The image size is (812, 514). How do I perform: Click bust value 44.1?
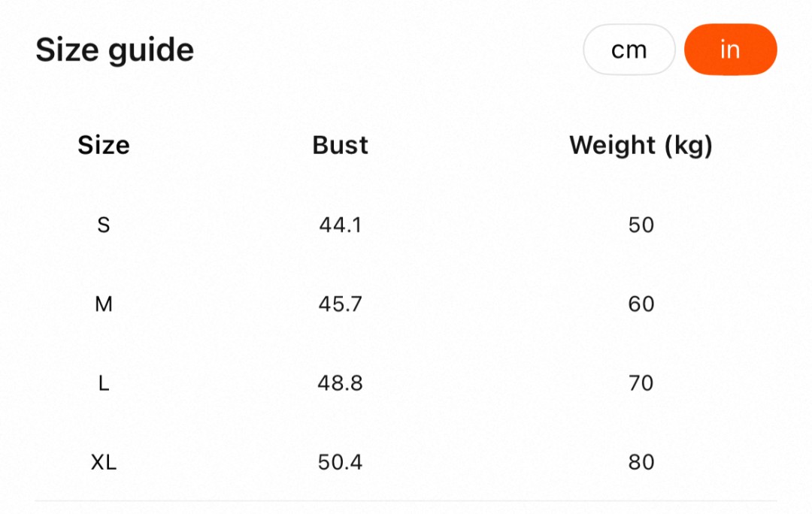point(341,225)
